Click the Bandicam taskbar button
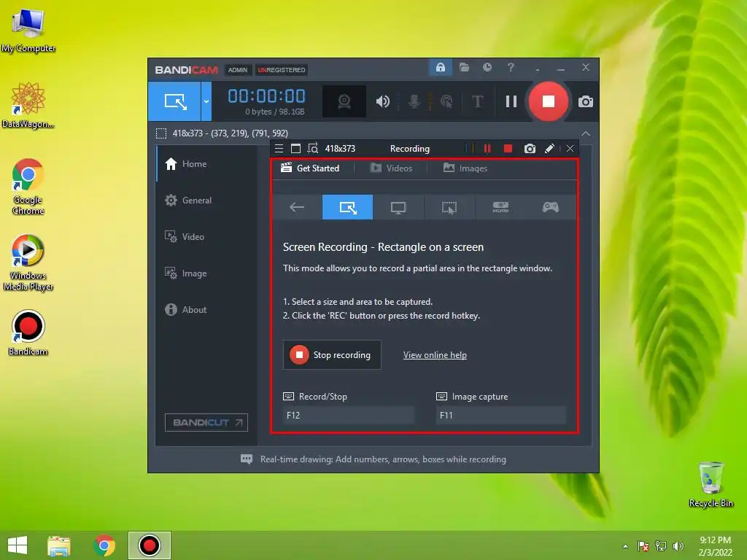Viewport: 747px width, 560px height. (149, 545)
